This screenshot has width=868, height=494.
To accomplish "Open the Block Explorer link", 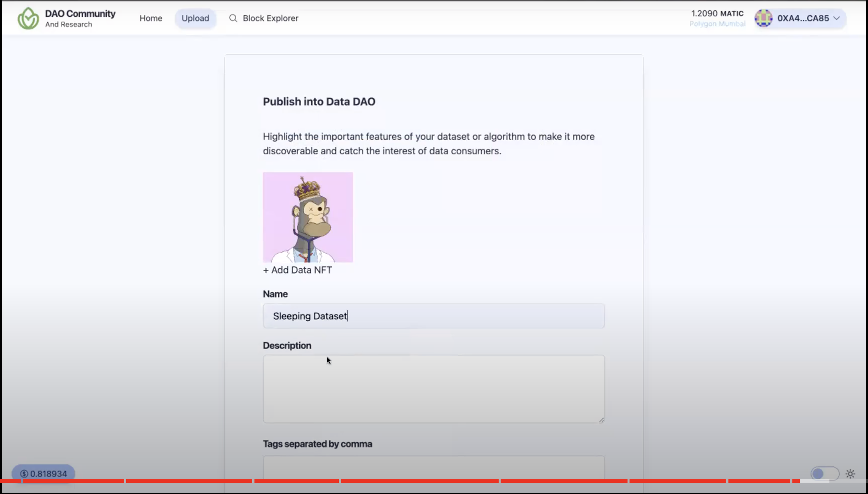I will pos(270,18).
